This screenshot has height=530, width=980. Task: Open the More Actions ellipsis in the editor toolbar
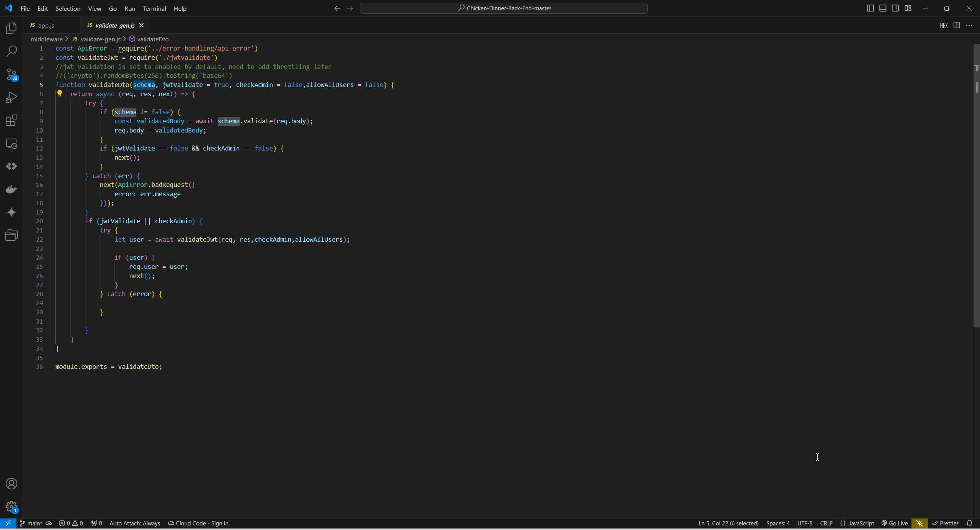(x=969, y=25)
